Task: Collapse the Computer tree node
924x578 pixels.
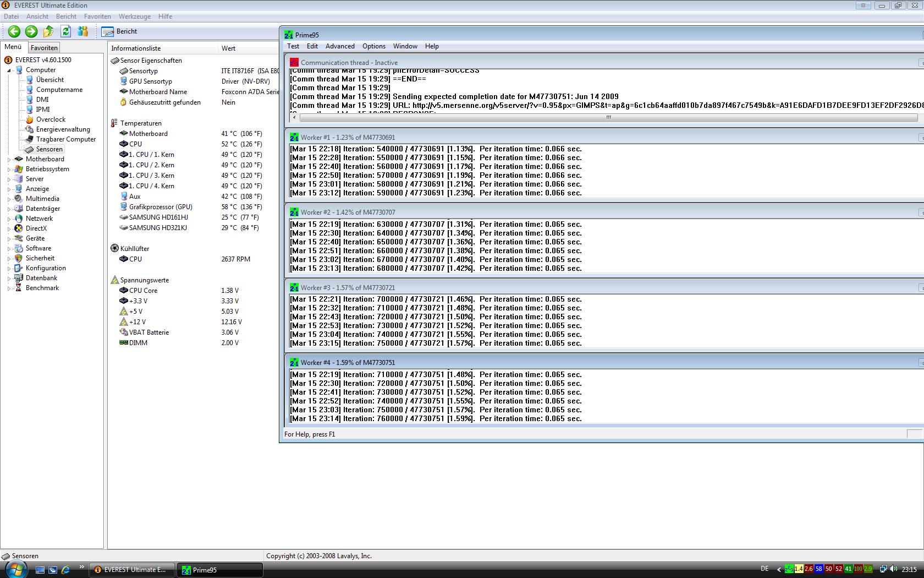Action: click(x=9, y=70)
